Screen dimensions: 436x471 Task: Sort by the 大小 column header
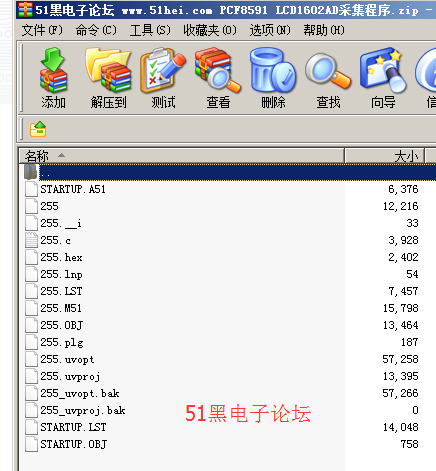384,156
